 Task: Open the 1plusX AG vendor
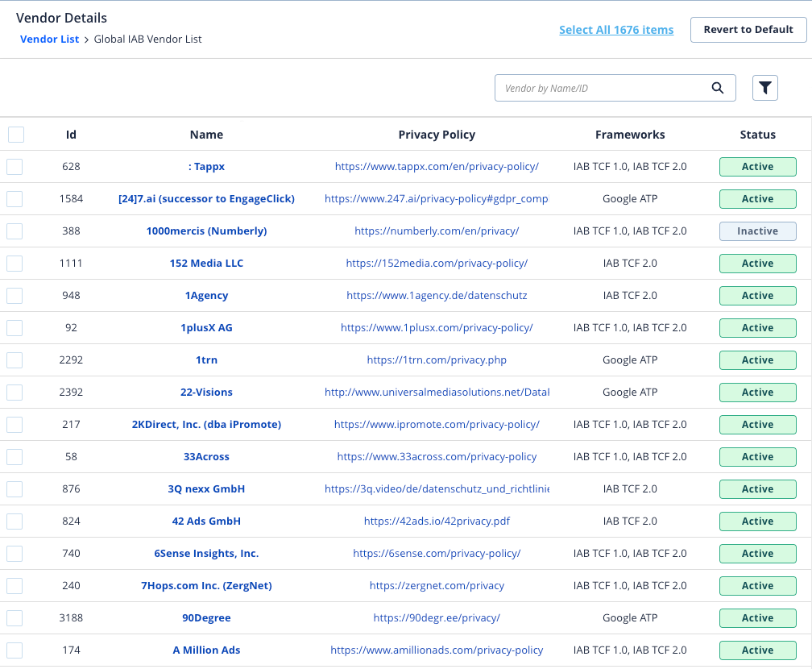pos(206,328)
